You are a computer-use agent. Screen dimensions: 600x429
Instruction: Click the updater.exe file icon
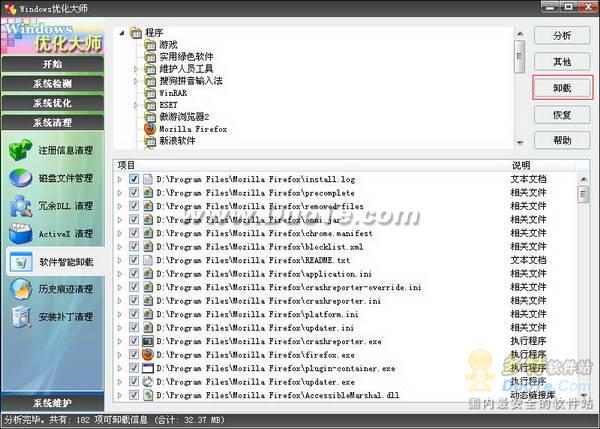(x=148, y=382)
